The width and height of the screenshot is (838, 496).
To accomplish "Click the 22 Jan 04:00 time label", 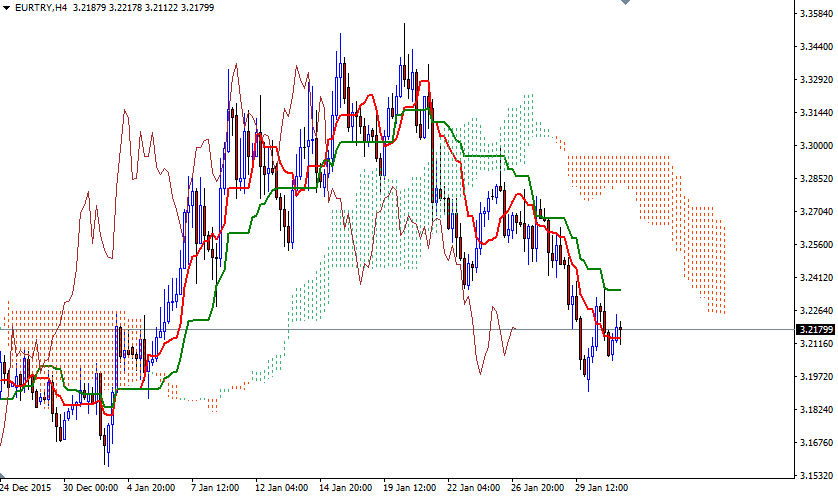I will [x=474, y=487].
